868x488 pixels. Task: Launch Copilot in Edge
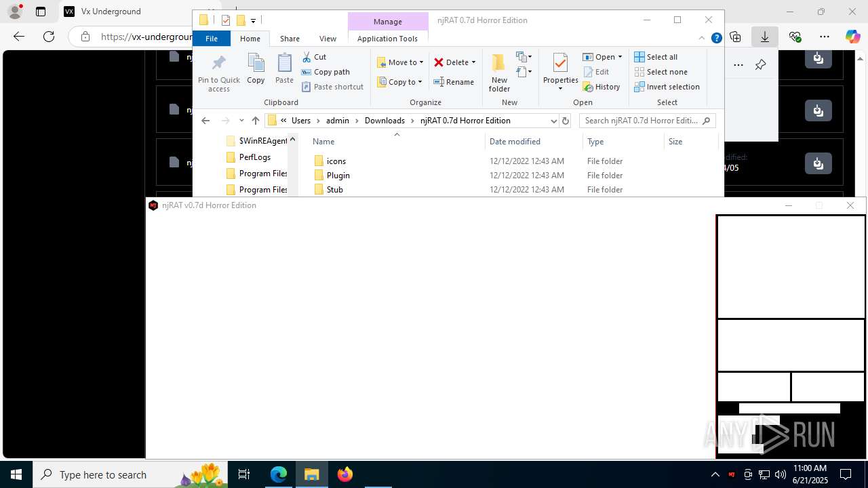coord(852,37)
